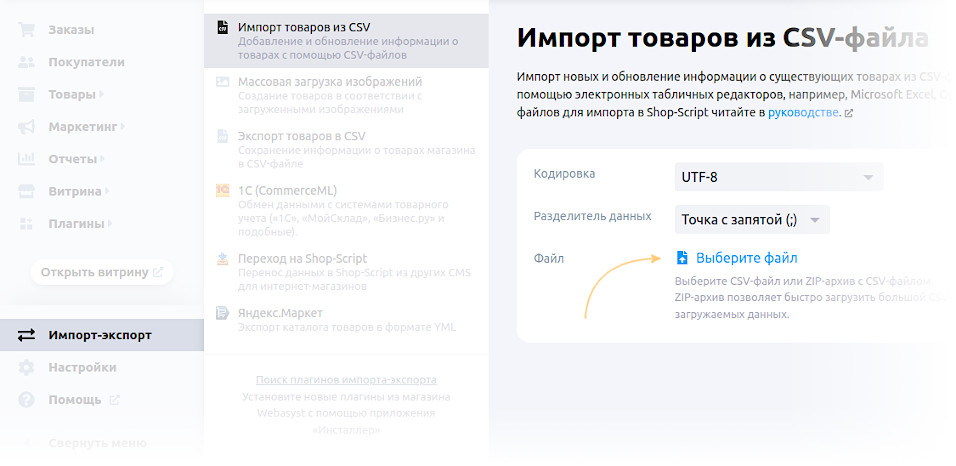Screen dimensions: 956x466
Task: Click the Яндекс.Маркет document icon
Action: point(223,313)
